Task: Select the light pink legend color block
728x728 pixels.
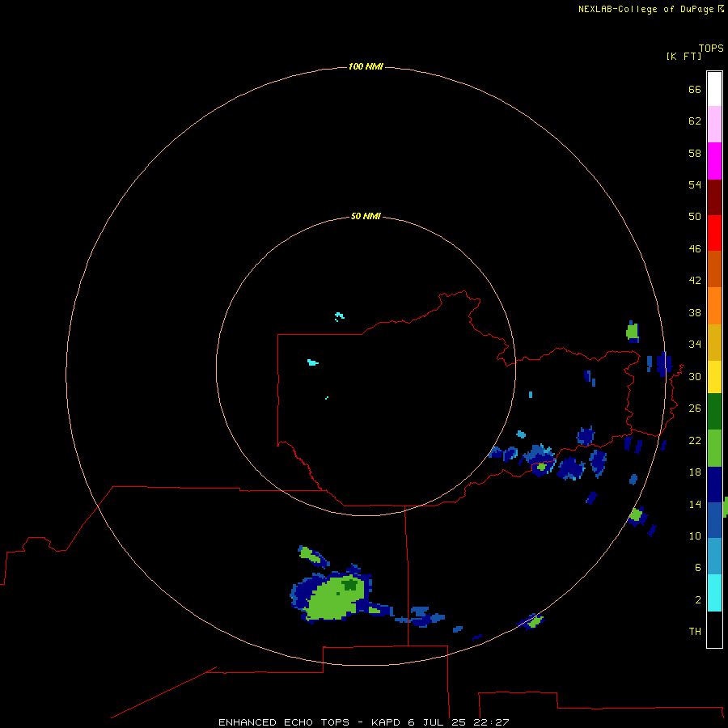Action: (714, 124)
